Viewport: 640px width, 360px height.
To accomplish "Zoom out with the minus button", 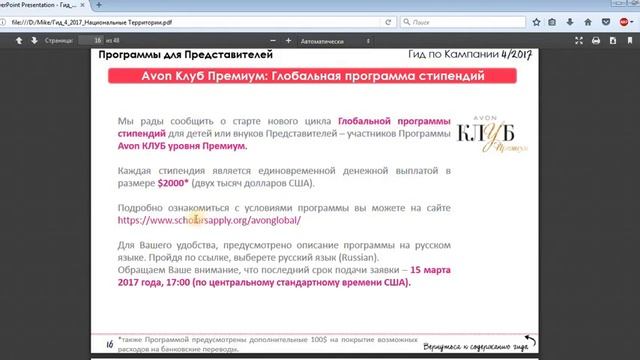I will [x=273, y=41].
